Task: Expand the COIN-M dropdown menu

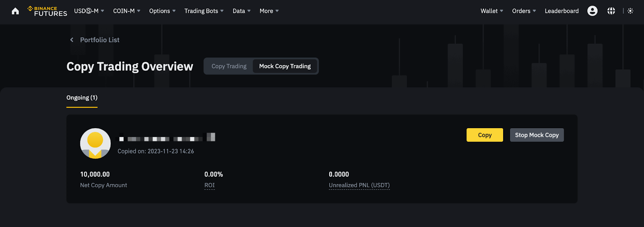Action: 127,11
